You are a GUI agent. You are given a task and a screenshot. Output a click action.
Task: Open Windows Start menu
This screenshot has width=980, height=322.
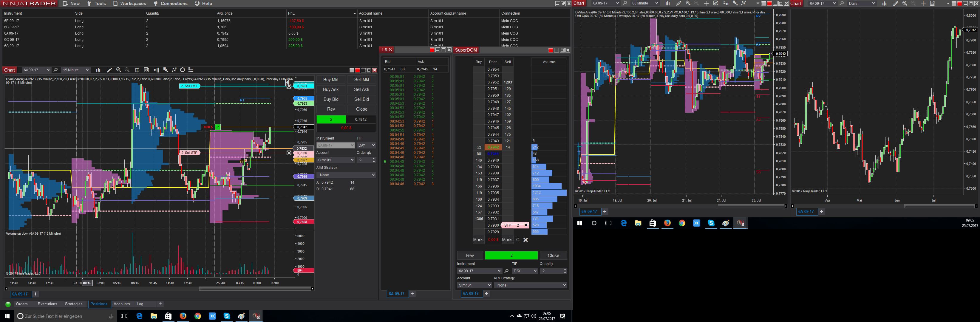[x=7, y=316]
